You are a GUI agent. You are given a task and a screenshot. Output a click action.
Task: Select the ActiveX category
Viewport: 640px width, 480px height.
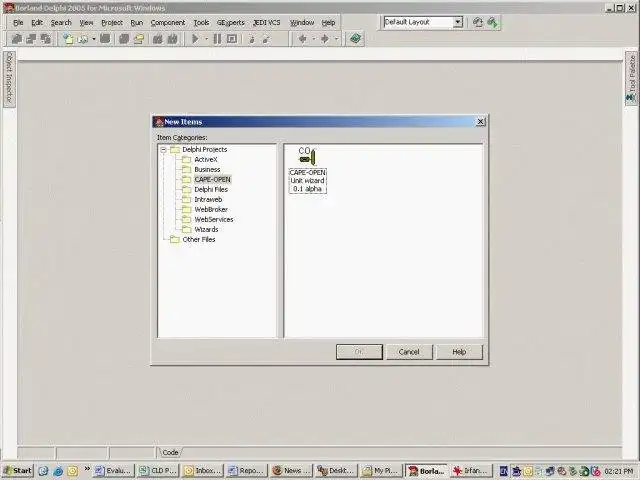pyautogui.click(x=206, y=160)
